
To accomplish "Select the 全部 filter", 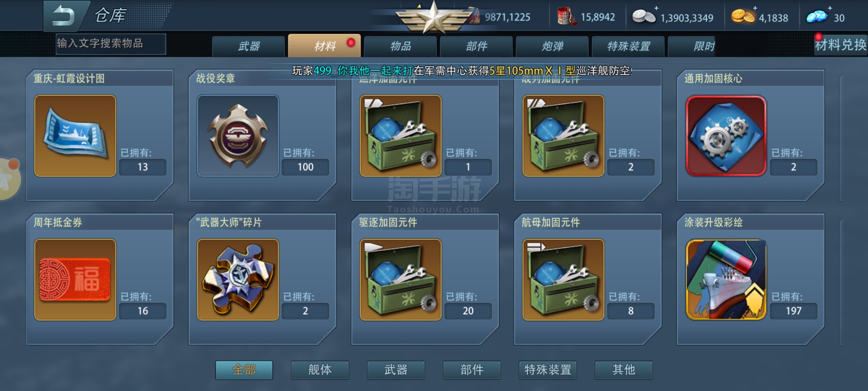I will (x=244, y=370).
